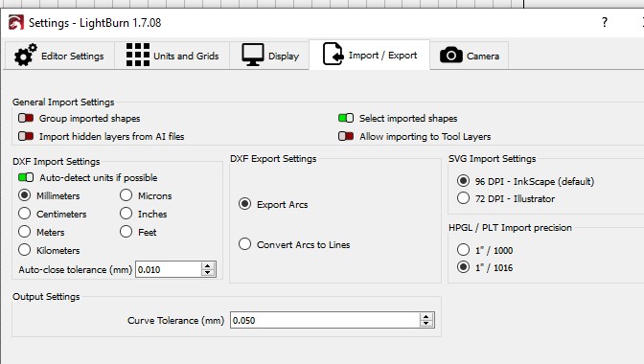644x364 pixels.
Task: Switch to the Display tab
Action: (269, 55)
